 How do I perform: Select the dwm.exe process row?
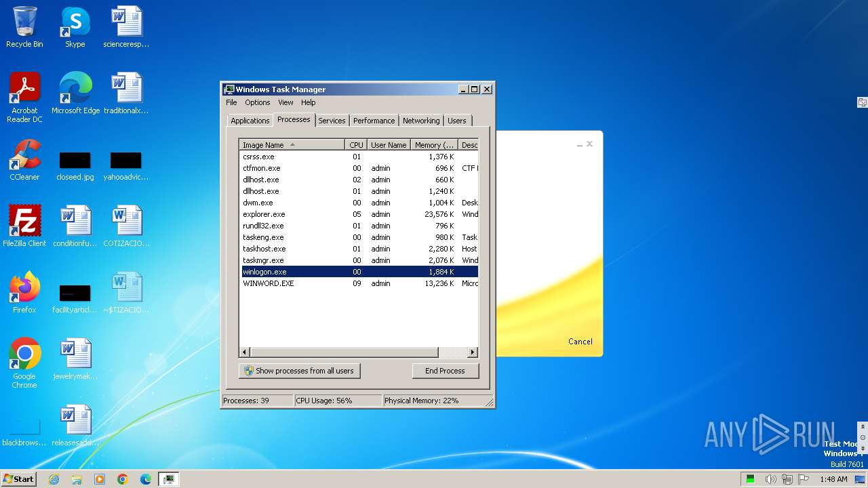(x=359, y=203)
